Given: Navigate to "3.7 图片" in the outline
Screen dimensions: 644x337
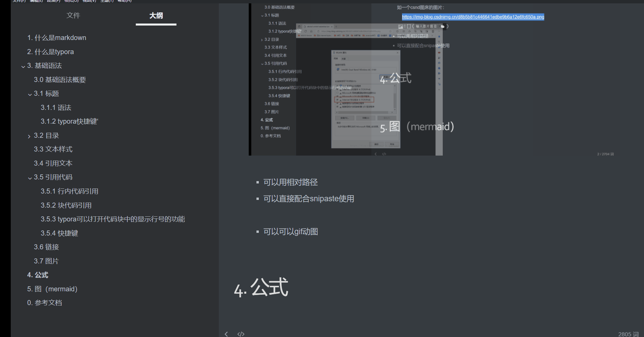Looking at the screenshot, I should pos(46,261).
